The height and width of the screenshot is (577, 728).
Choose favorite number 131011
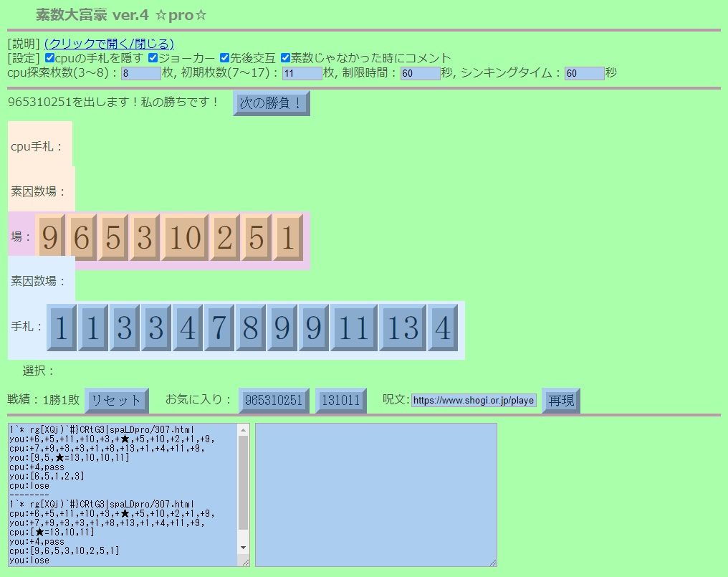pyautogui.click(x=341, y=401)
